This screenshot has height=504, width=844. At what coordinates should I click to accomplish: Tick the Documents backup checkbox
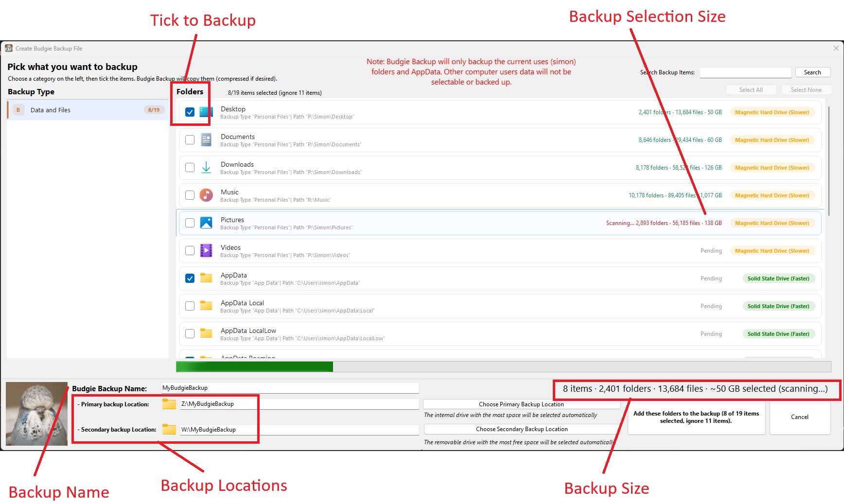click(x=190, y=140)
